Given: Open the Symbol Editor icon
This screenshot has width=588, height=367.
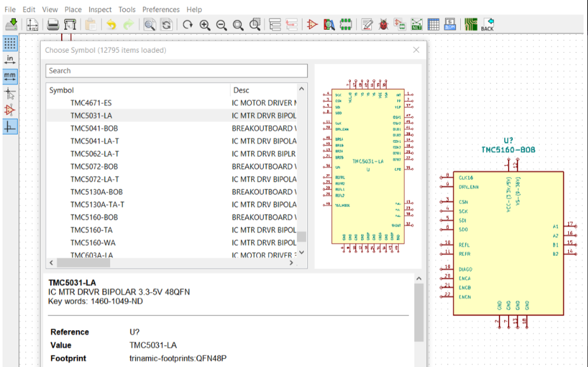Looking at the screenshot, I should coord(312,25).
